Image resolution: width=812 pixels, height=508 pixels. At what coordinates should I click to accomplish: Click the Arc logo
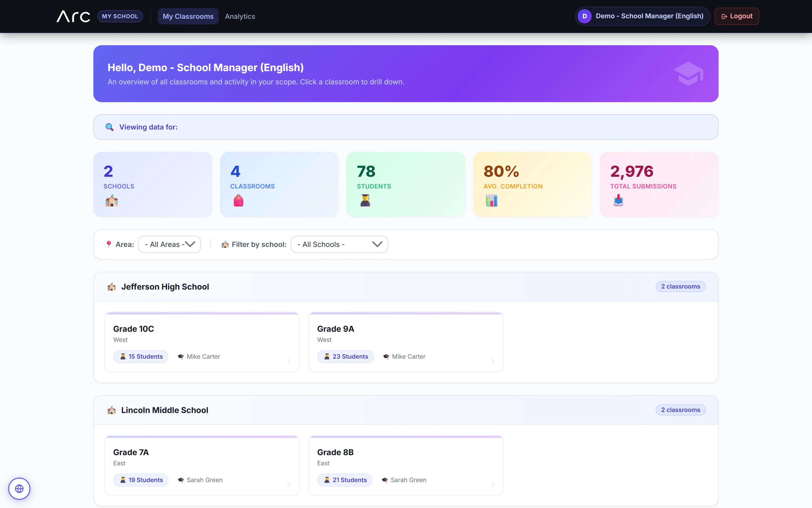[73, 16]
